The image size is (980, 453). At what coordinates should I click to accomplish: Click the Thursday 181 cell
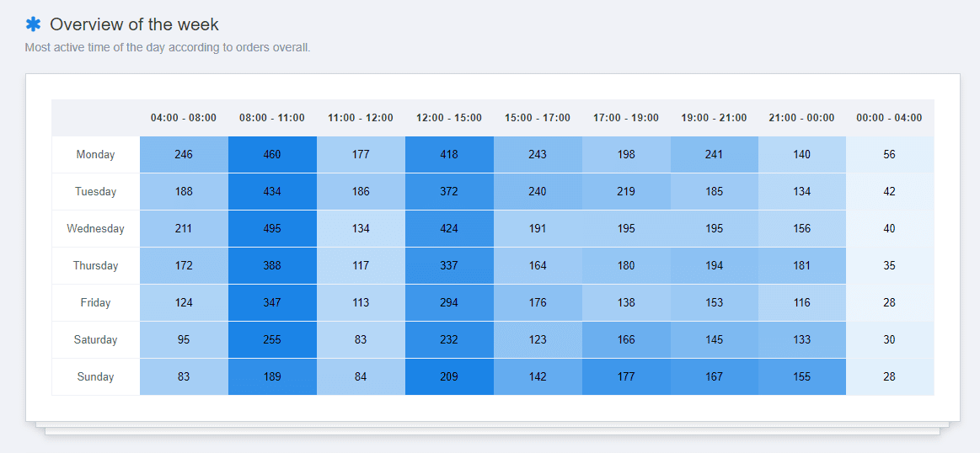802,265
